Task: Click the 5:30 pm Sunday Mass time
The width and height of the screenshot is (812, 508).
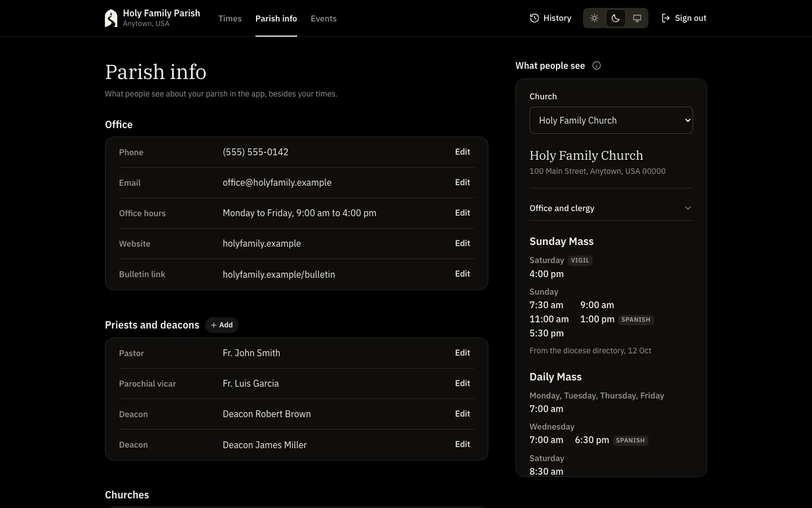Action: click(x=546, y=333)
